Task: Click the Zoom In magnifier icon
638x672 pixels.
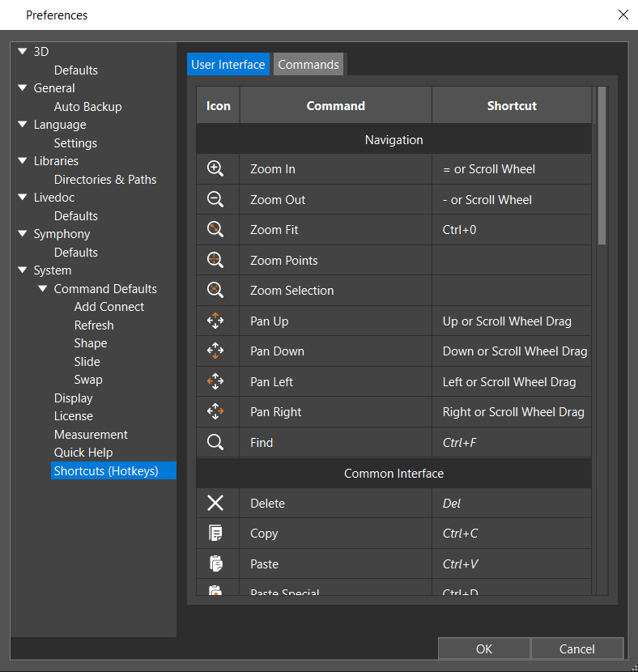Action: 215,169
